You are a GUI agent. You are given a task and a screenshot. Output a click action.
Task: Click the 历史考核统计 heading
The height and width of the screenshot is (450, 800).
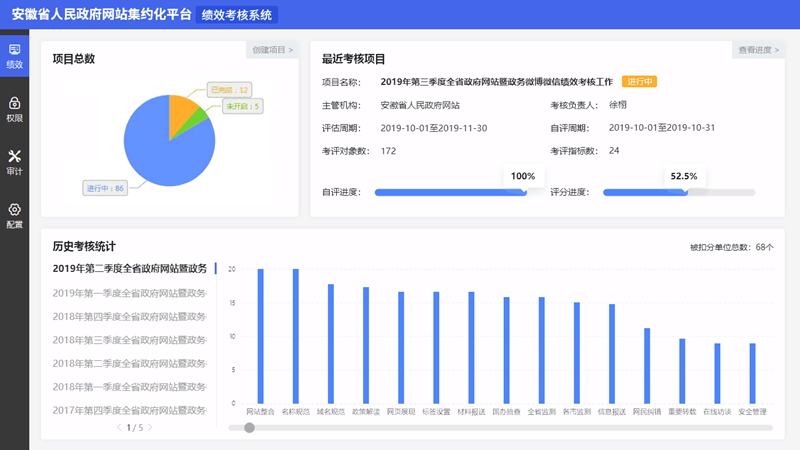click(x=84, y=246)
